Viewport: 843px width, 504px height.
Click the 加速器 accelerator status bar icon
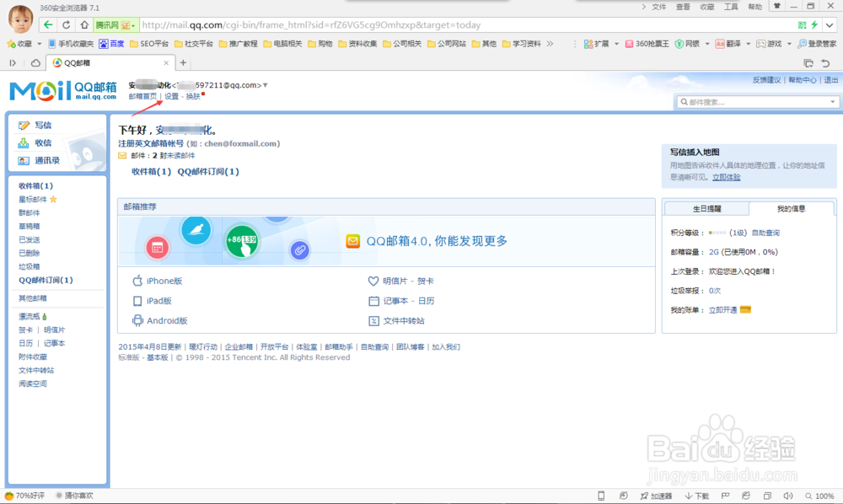coord(656,496)
